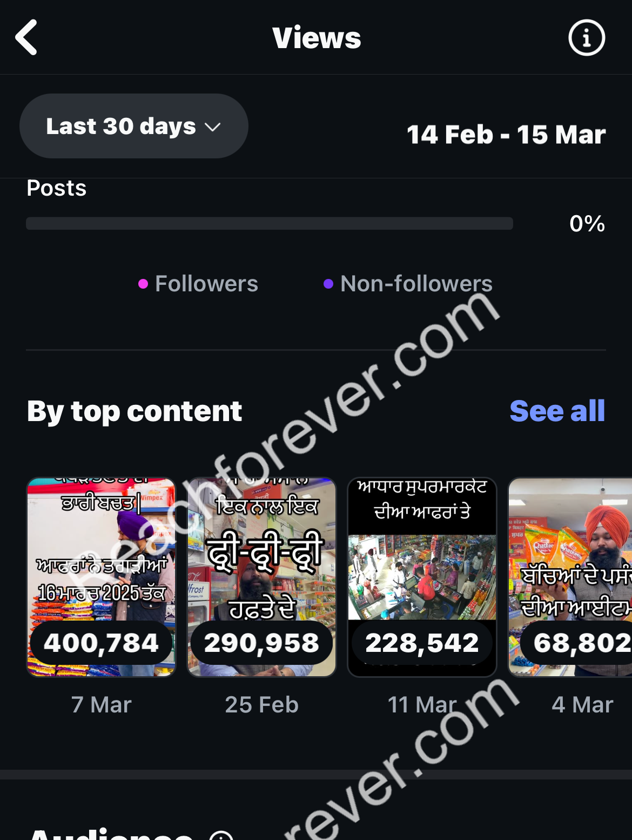Screen dimensions: 632x840
Task: Tap the By top content heading
Action: (135, 411)
